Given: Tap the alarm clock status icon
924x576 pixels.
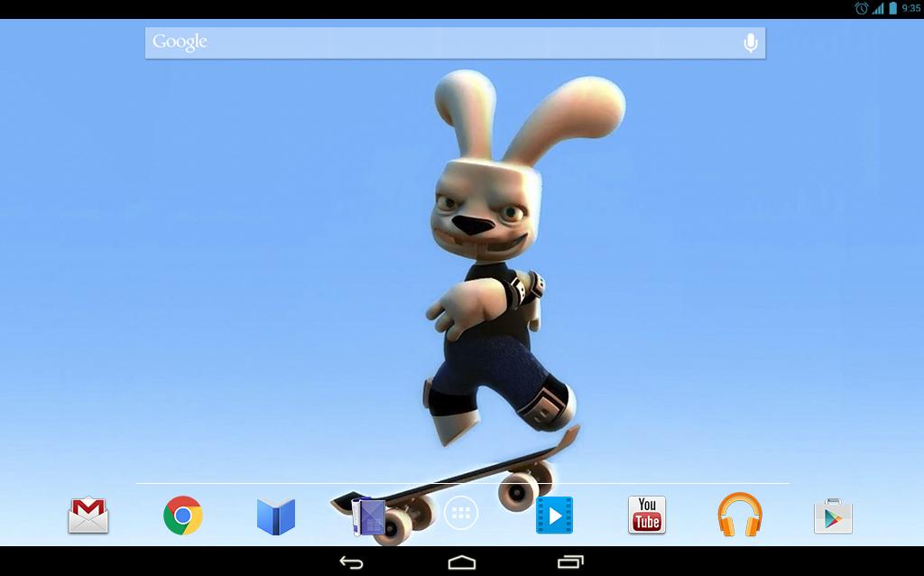Looking at the screenshot, I should [x=862, y=8].
